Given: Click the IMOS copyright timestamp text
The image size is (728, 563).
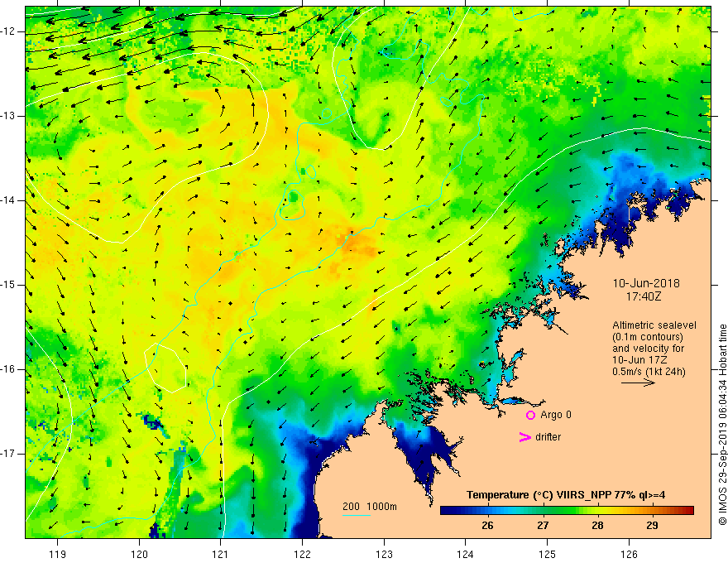Looking at the screenshot, I should [x=722, y=425].
